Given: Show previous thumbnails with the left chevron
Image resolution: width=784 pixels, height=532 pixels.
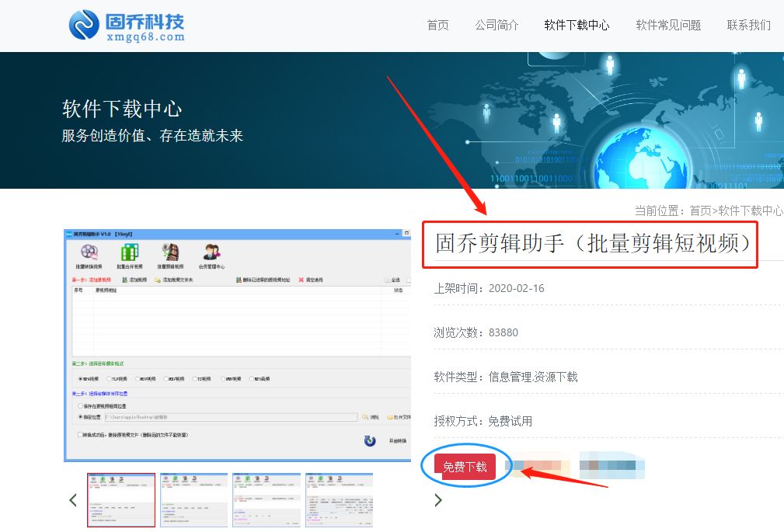Looking at the screenshot, I should (x=73, y=499).
